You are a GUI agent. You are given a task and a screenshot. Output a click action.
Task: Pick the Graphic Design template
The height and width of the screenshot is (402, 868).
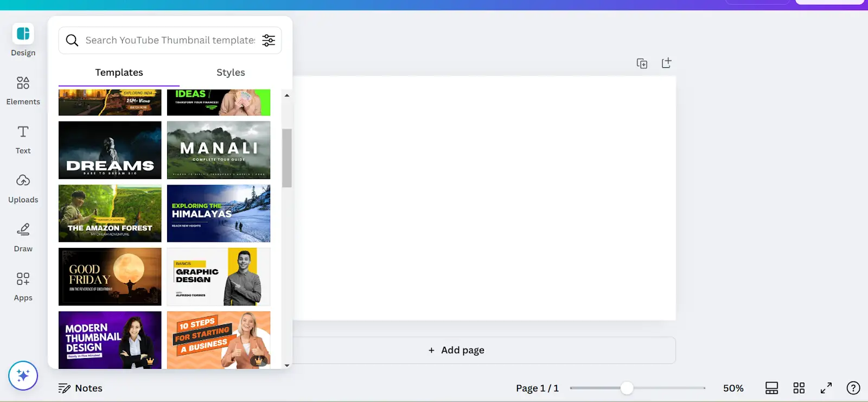[x=219, y=277]
